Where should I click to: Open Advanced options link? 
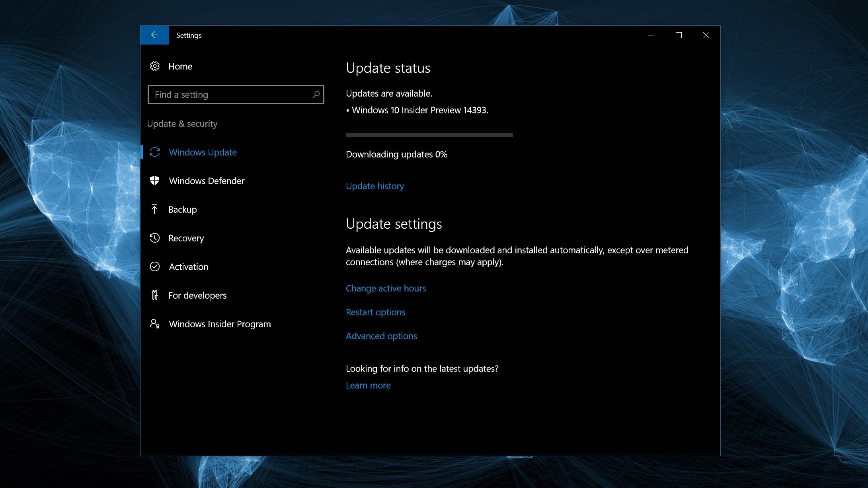click(381, 336)
